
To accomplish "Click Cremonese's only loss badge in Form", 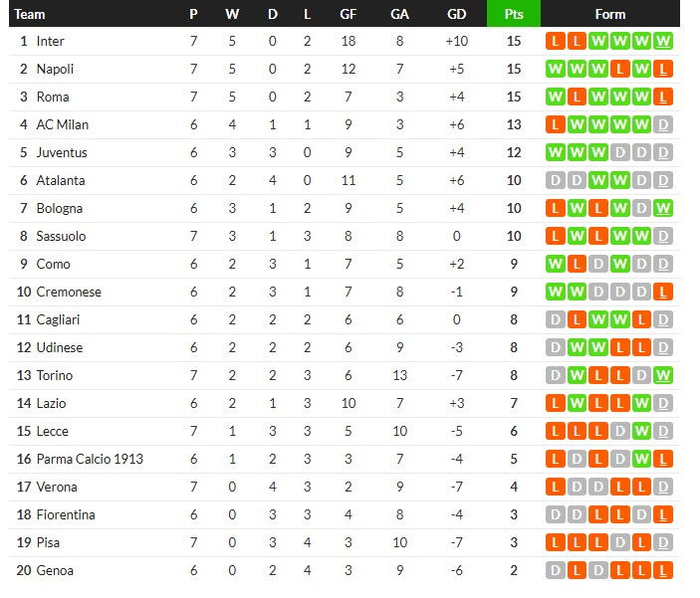I will coord(664,292).
